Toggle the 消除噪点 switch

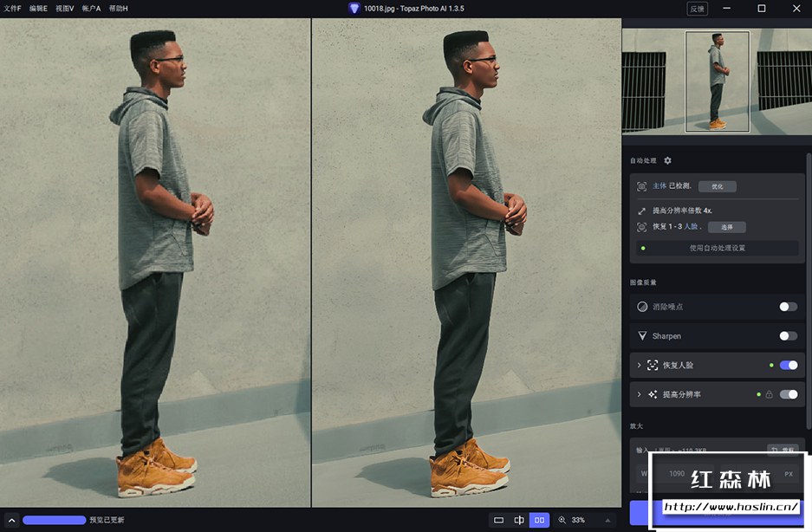coord(789,307)
